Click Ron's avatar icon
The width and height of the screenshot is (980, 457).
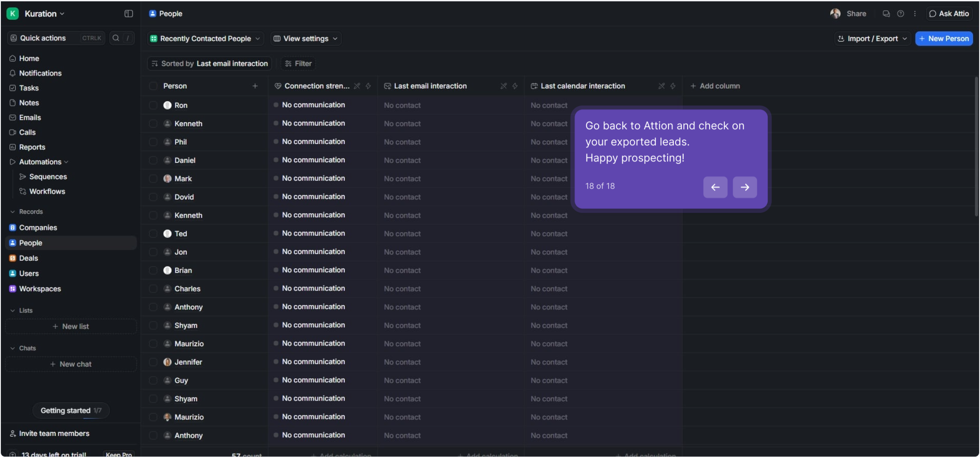tap(167, 105)
